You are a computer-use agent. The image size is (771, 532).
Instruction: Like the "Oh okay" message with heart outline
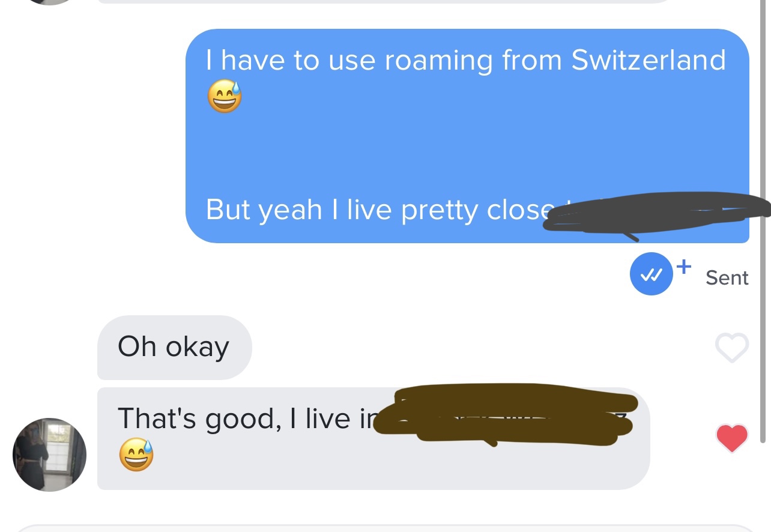(x=732, y=348)
